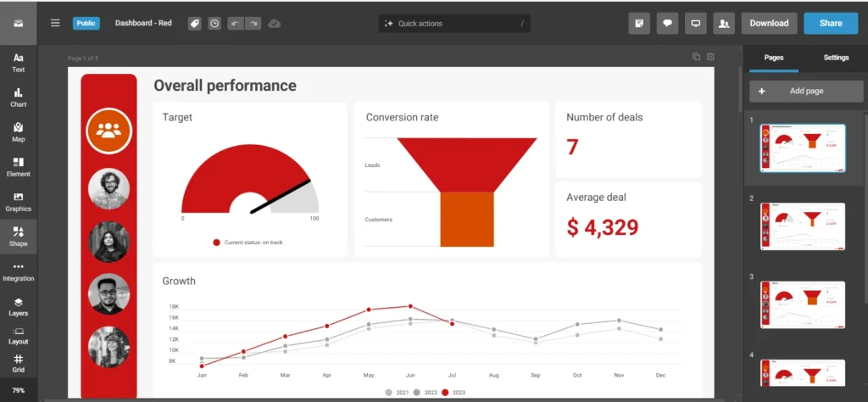Open the Element tool

click(19, 167)
